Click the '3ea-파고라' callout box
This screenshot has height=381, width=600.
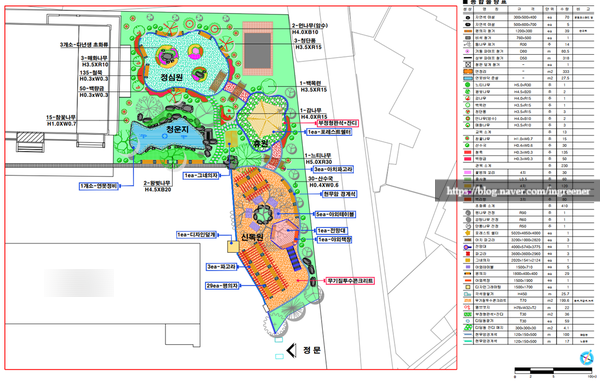coord(222,267)
